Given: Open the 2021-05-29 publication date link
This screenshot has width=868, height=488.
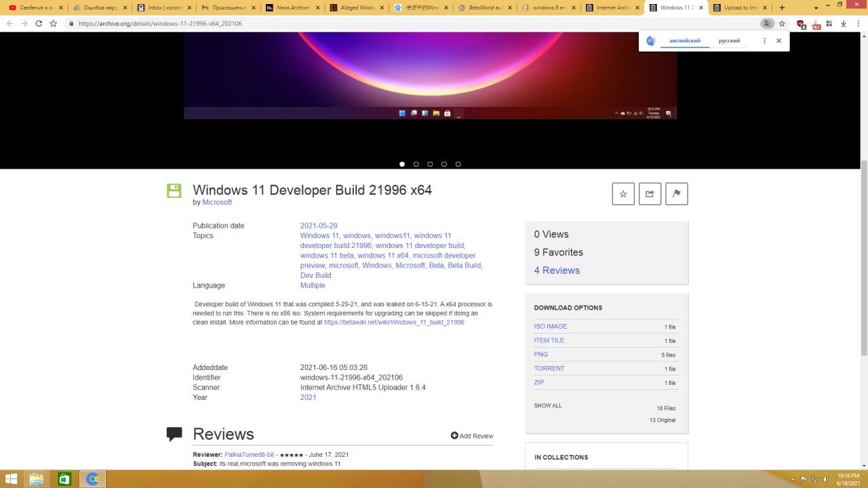Looking at the screenshot, I should click(319, 226).
